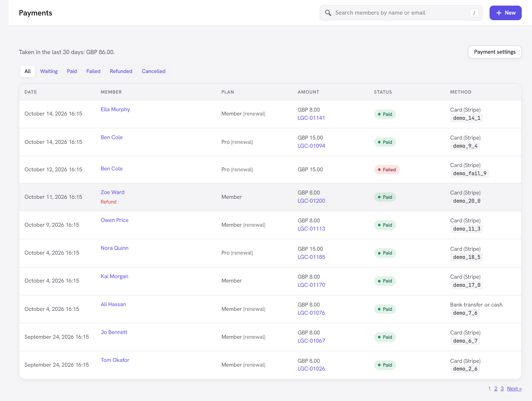Open the Refunded tab
The height and width of the screenshot is (401, 532).
coord(121,71)
